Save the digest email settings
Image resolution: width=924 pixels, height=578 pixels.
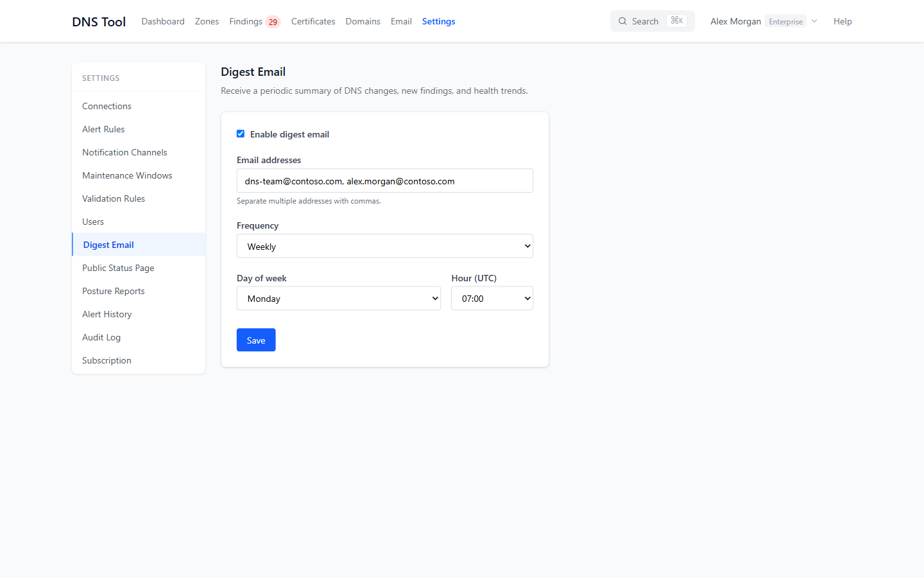tap(256, 340)
